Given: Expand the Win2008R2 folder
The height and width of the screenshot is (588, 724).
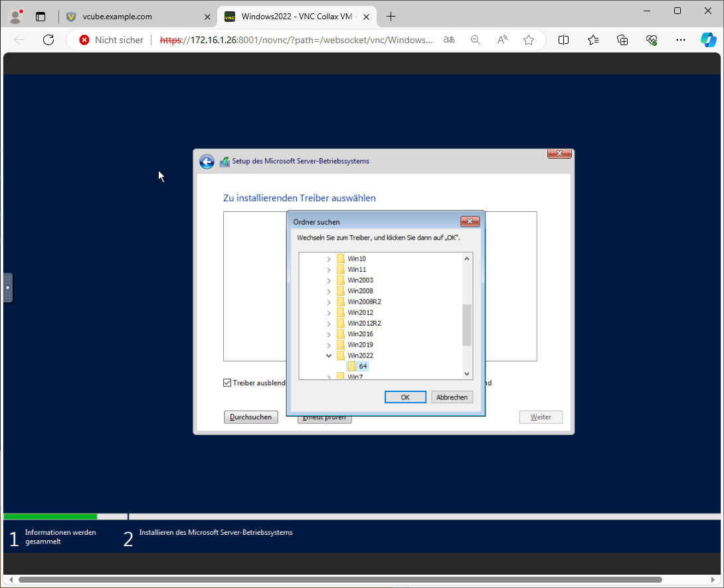Looking at the screenshot, I should [x=329, y=302].
